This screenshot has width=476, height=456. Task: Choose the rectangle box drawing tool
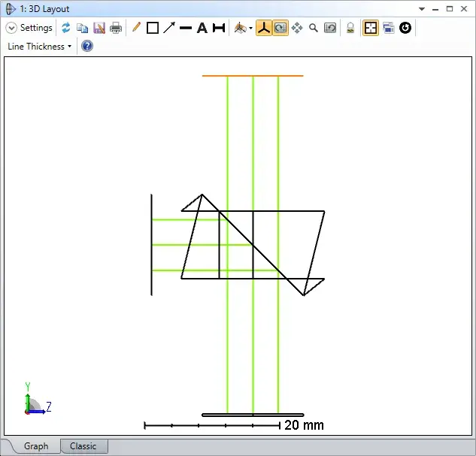tap(153, 28)
